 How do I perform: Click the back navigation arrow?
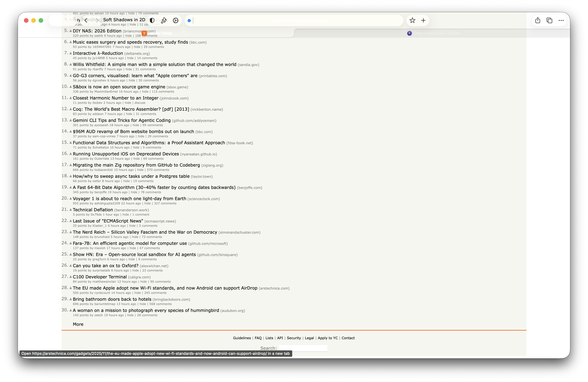[86, 20]
